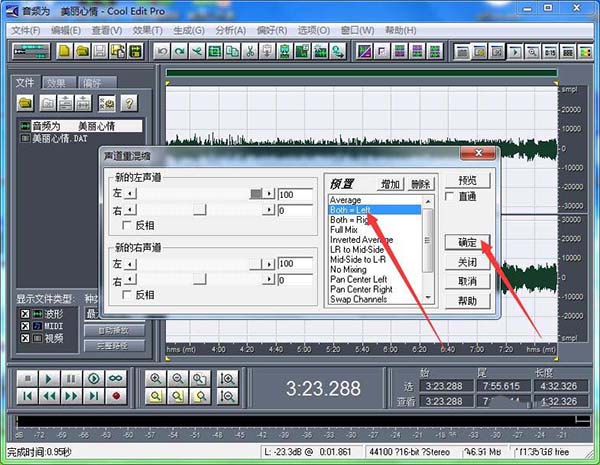Zoom out horizontally with the minus magnifier
The image size is (600, 465).
click(178, 379)
